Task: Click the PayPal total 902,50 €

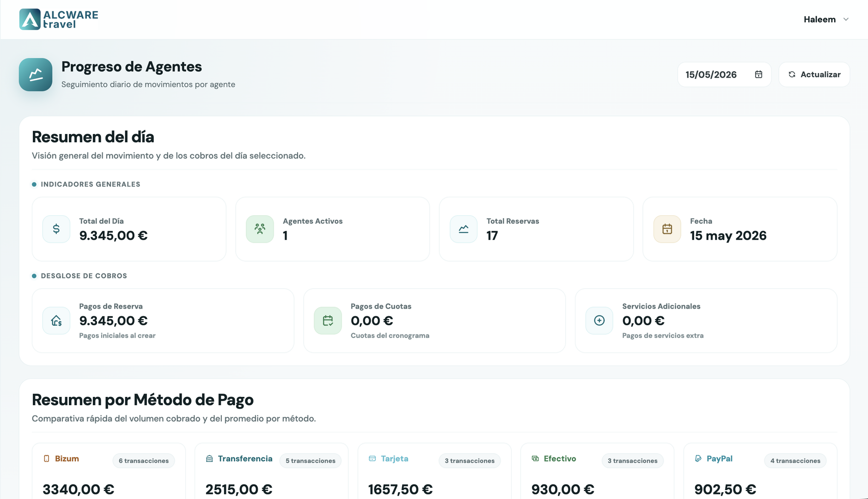Action: tap(725, 489)
